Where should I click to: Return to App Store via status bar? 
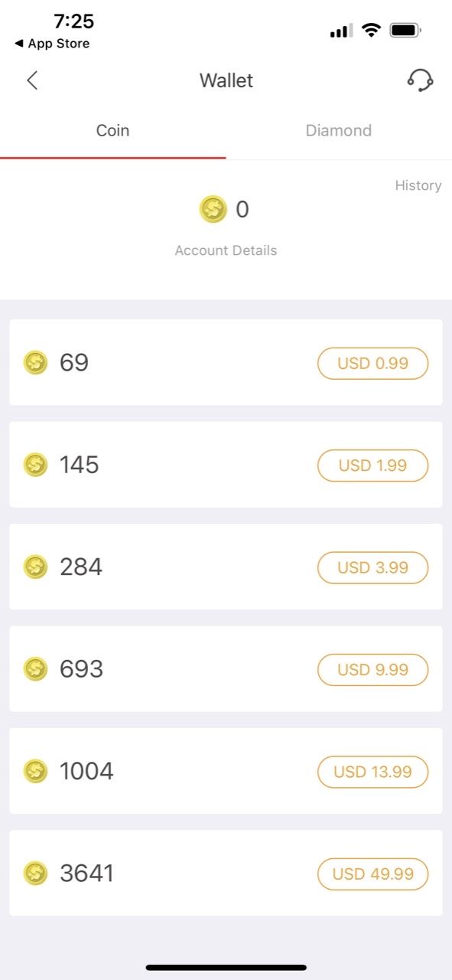52,44
